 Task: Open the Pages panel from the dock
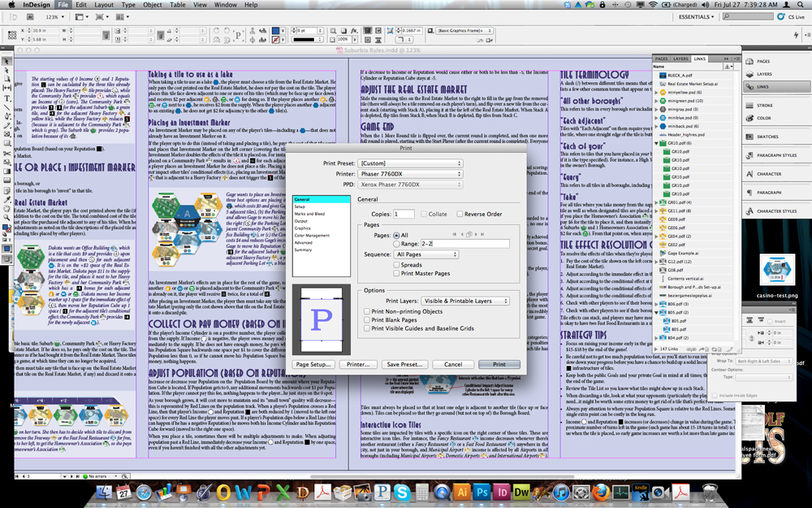pos(775,61)
